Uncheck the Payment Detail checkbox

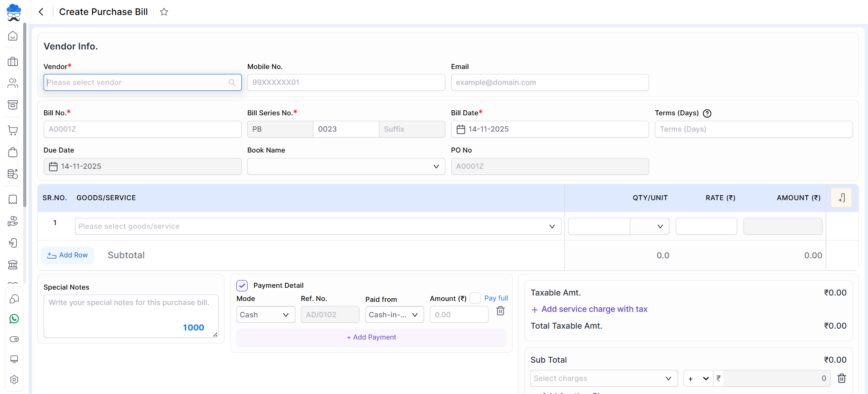242,286
